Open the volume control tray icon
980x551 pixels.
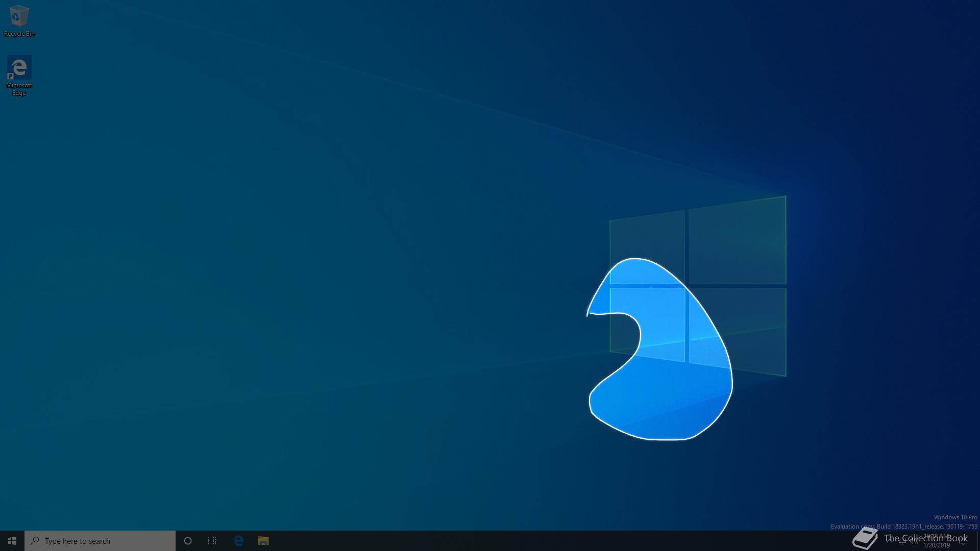[x=914, y=541]
